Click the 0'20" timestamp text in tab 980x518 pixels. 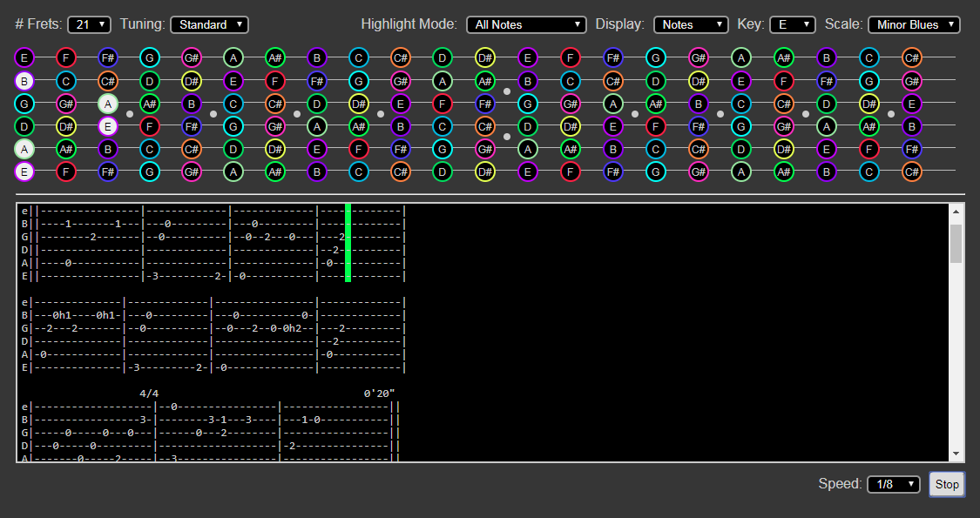(x=379, y=394)
